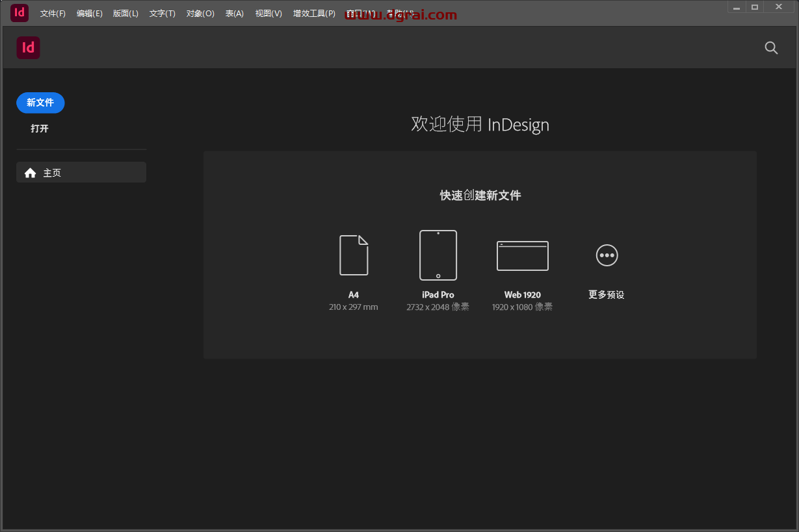
Task: Click the A4 document preset icon
Action: 354,255
